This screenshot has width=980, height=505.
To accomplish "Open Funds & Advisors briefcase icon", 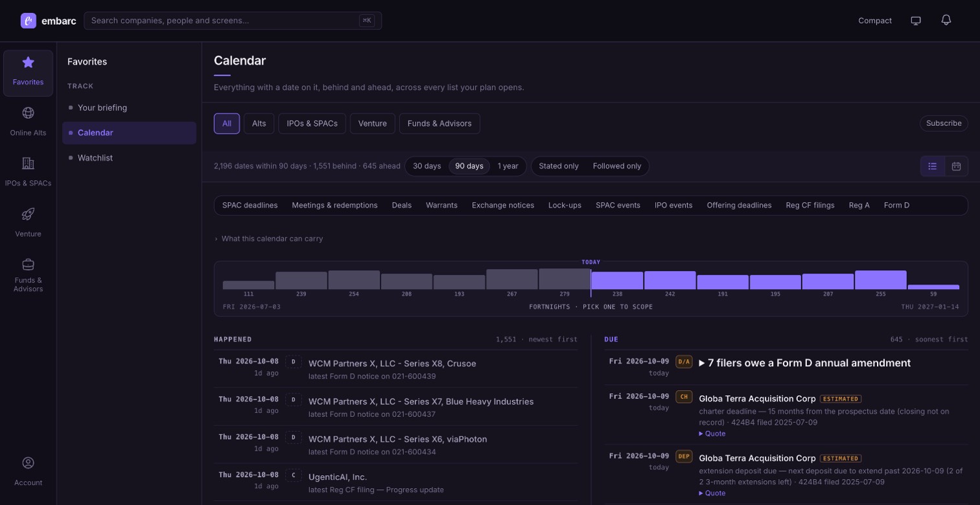I will coord(28,264).
